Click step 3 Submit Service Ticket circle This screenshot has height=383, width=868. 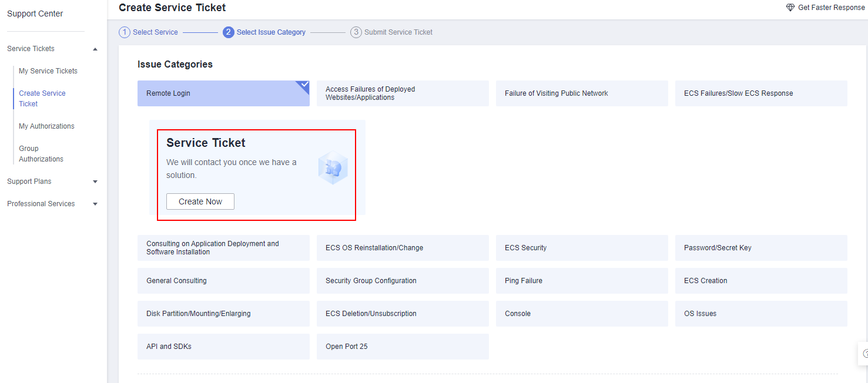(356, 32)
